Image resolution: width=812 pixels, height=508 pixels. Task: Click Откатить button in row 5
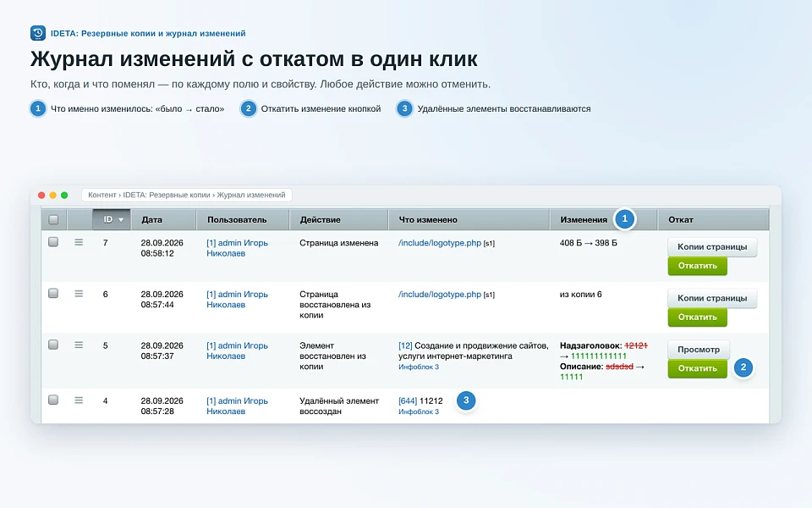pyautogui.click(x=698, y=368)
